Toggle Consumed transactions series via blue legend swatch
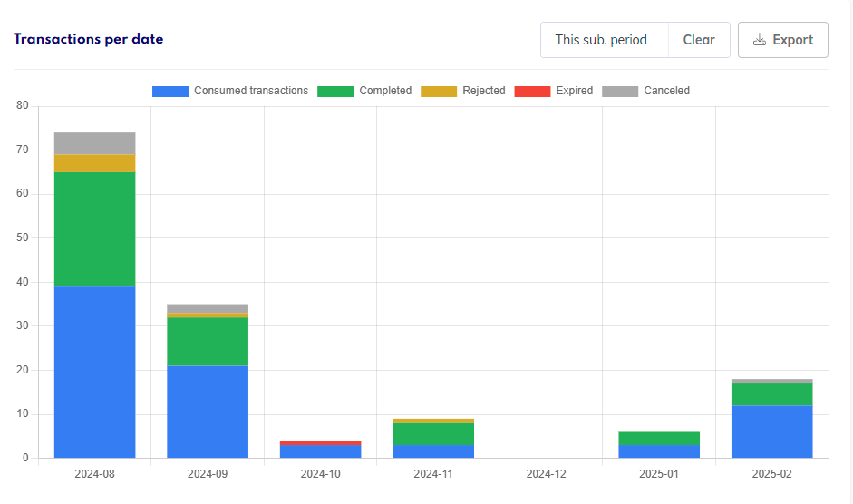The image size is (853, 504). pos(170,91)
